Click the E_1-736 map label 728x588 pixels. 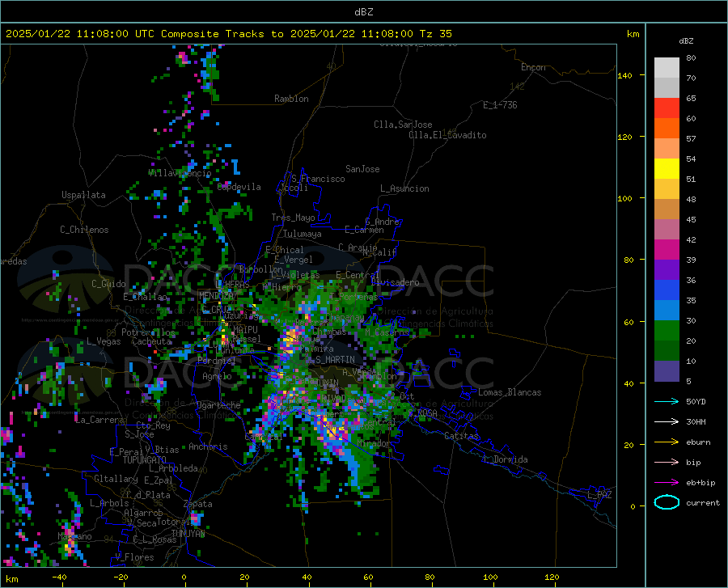(x=500, y=105)
